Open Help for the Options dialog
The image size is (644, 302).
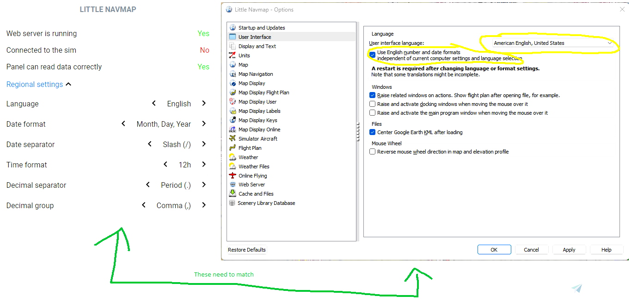coord(607,250)
